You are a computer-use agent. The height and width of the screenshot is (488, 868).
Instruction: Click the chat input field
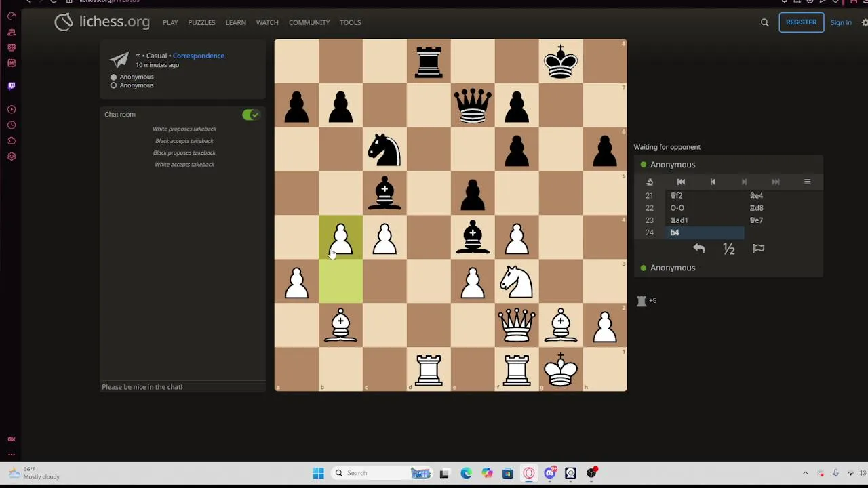pyautogui.click(x=183, y=387)
